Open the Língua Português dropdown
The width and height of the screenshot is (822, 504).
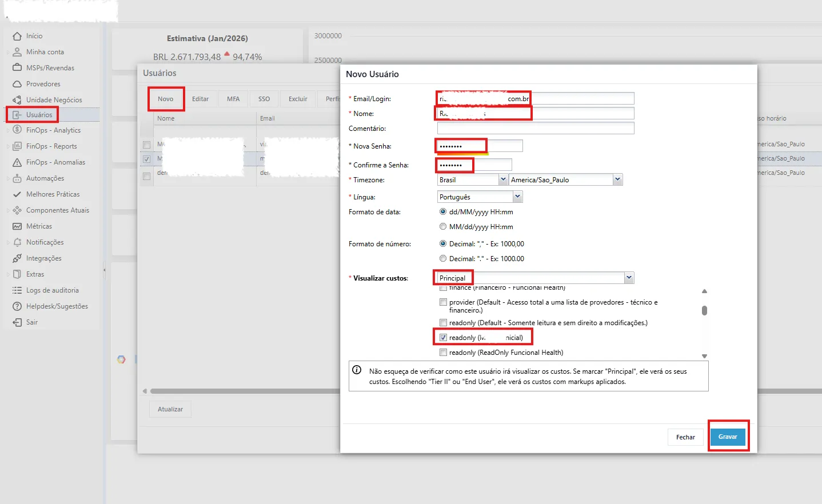coord(517,197)
